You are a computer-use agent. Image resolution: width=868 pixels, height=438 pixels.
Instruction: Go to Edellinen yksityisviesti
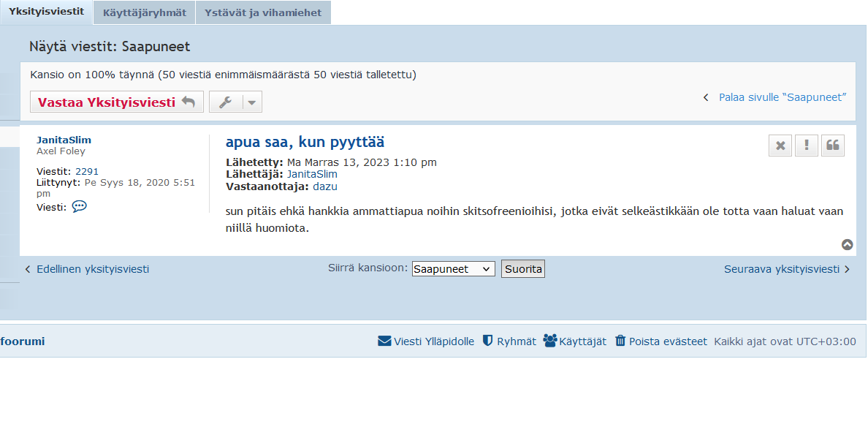click(x=93, y=269)
